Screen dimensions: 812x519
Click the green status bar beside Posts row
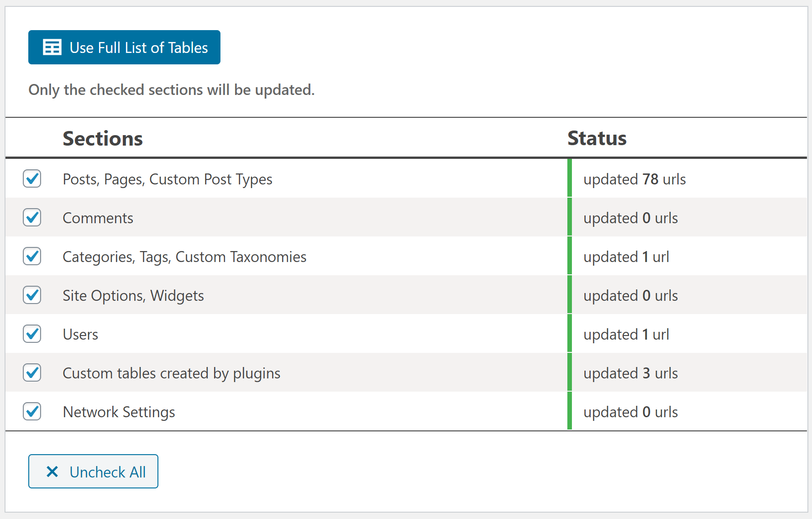tap(570, 178)
